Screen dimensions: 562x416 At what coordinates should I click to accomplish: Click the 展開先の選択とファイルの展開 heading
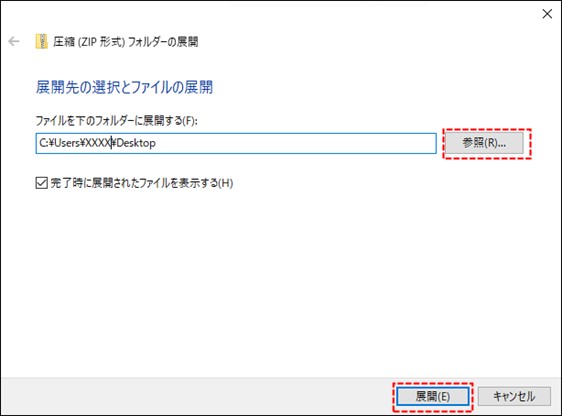[x=124, y=87]
